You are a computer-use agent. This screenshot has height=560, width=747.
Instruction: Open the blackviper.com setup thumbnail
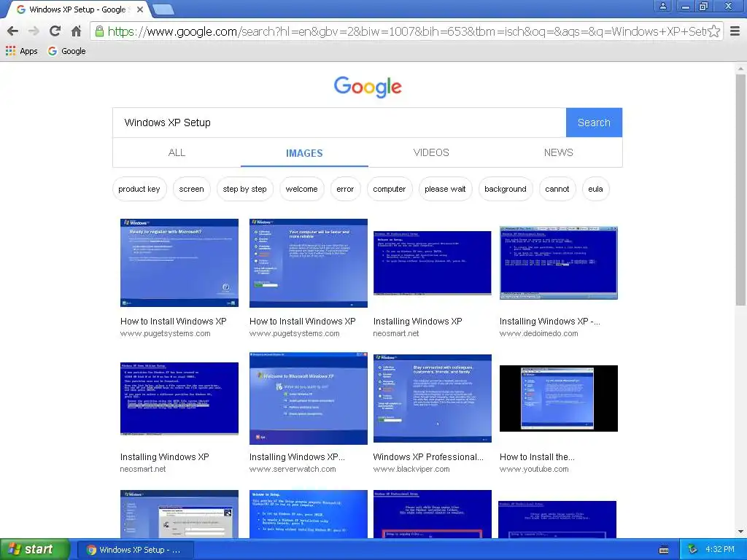coord(432,399)
